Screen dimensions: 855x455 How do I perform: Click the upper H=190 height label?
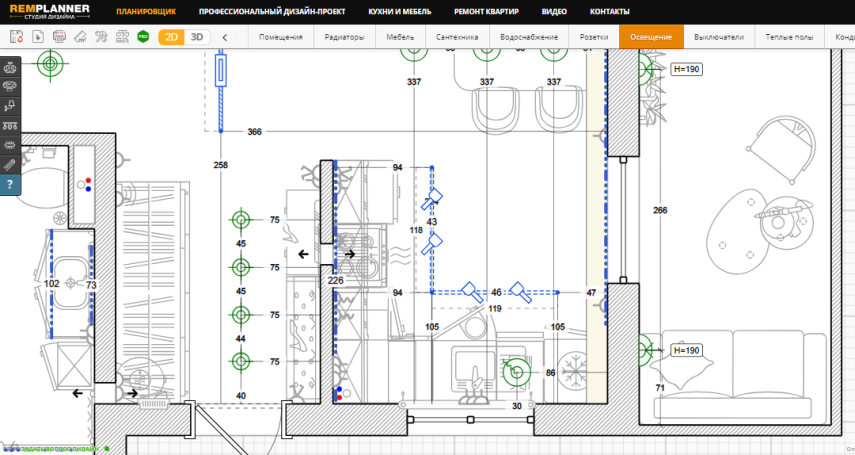tap(686, 69)
